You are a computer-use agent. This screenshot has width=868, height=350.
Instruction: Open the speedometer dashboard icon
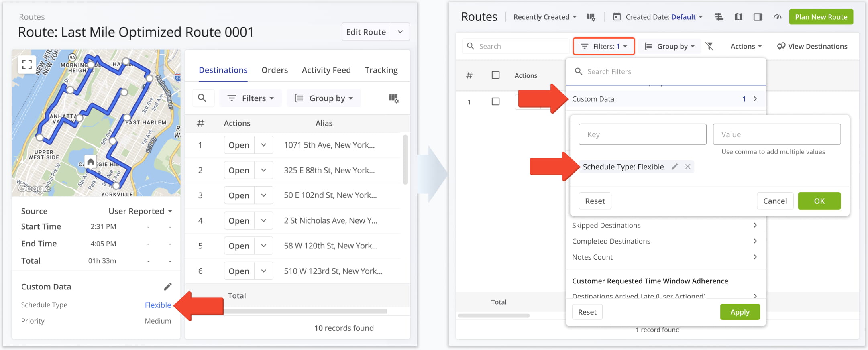pyautogui.click(x=778, y=17)
